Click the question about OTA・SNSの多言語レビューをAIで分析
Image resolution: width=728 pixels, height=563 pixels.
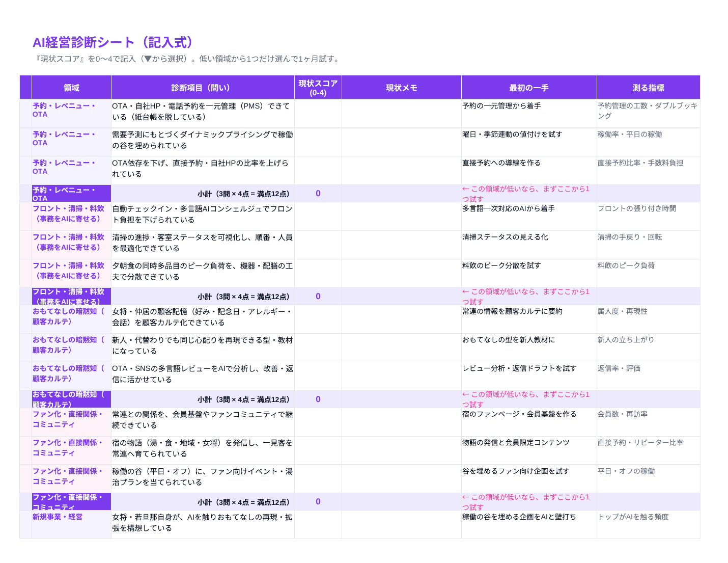pyautogui.click(x=203, y=376)
